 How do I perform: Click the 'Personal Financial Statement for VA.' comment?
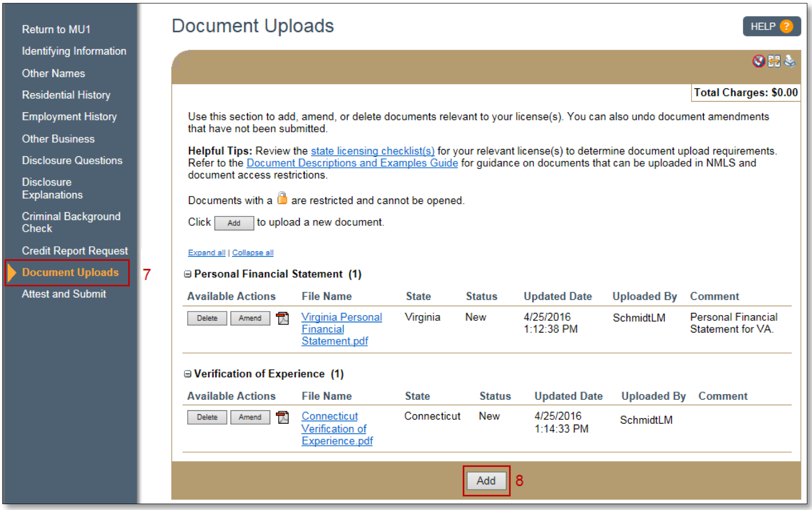pyautogui.click(x=734, y=323)
